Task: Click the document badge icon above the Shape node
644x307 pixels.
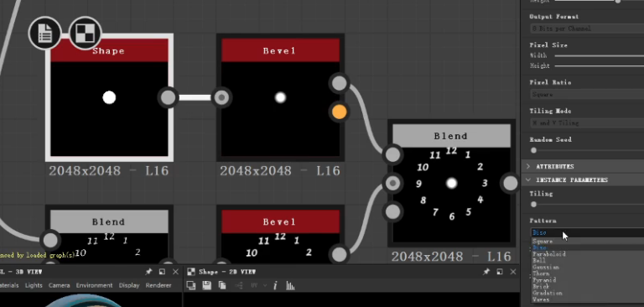Action: 44,33
